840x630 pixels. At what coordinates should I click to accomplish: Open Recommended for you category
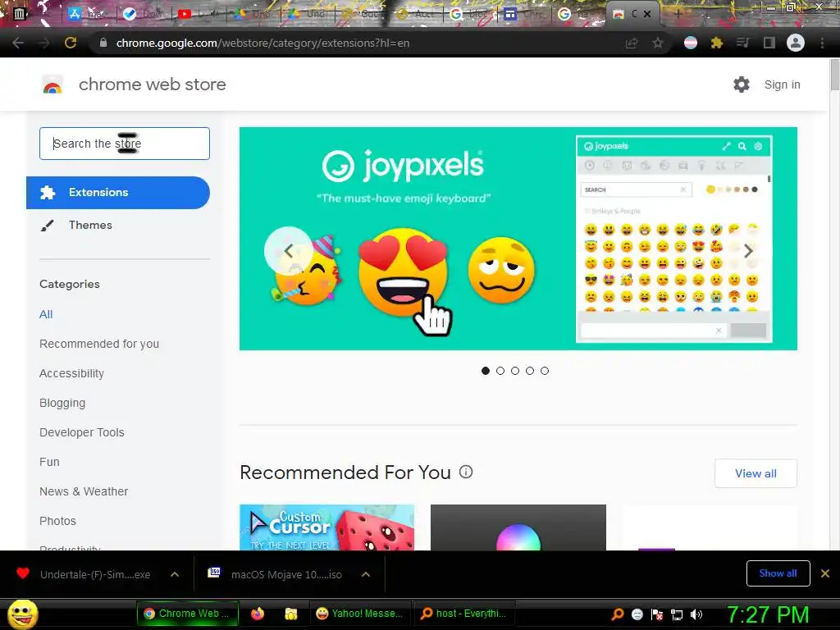click(x=99, y=344)
